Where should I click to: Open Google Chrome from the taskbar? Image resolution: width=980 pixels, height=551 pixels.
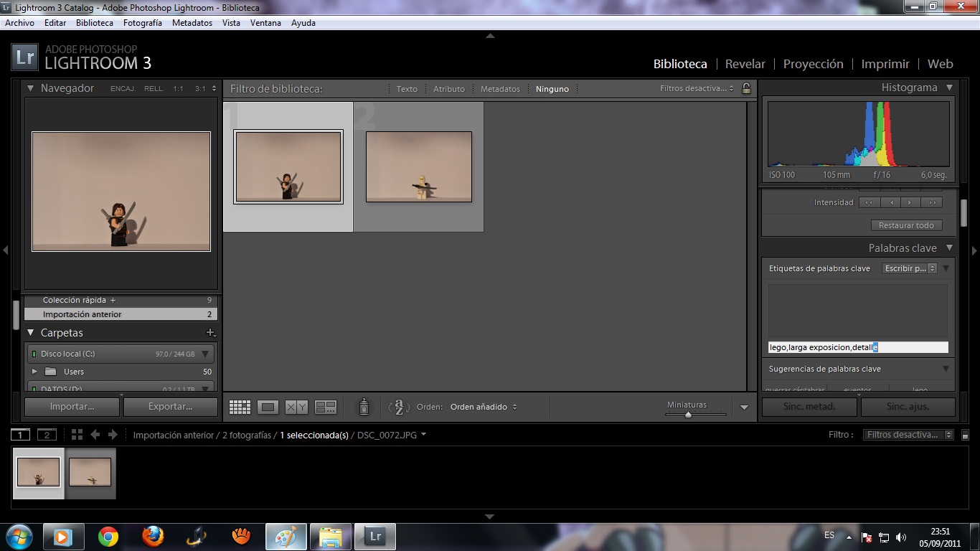coord(108,537)
